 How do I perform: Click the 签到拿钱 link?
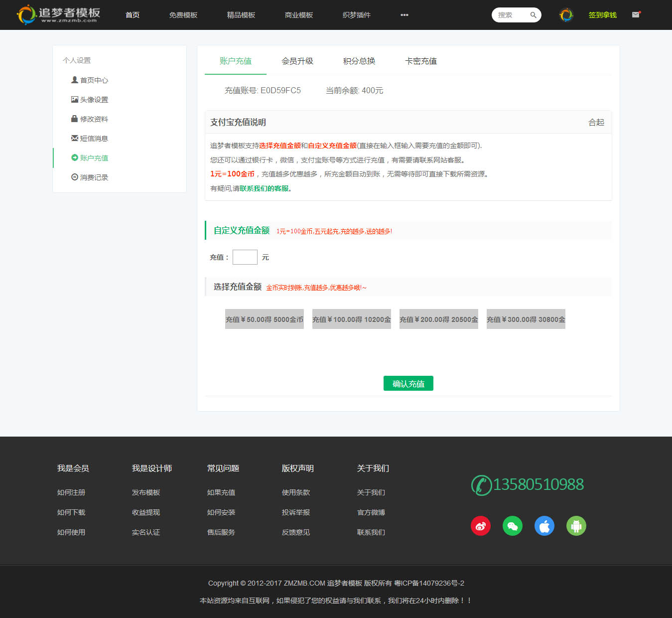pyautogui.click(x=602, y=15)
